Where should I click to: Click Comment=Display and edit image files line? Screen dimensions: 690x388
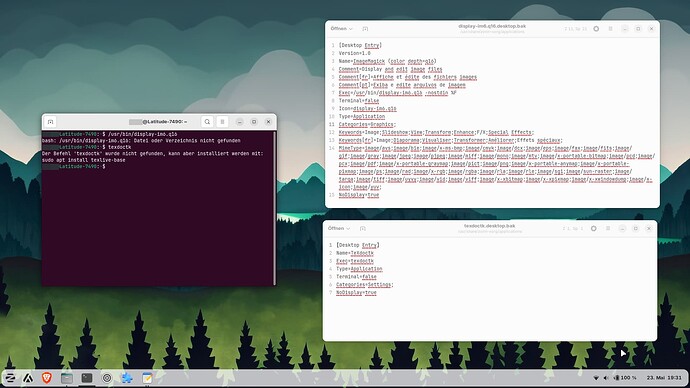[390, 69]
